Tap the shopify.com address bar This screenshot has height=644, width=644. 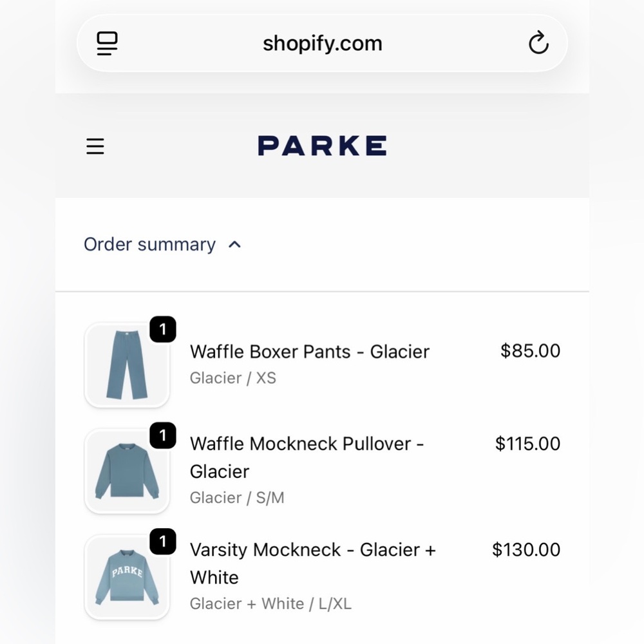(322, 44)
